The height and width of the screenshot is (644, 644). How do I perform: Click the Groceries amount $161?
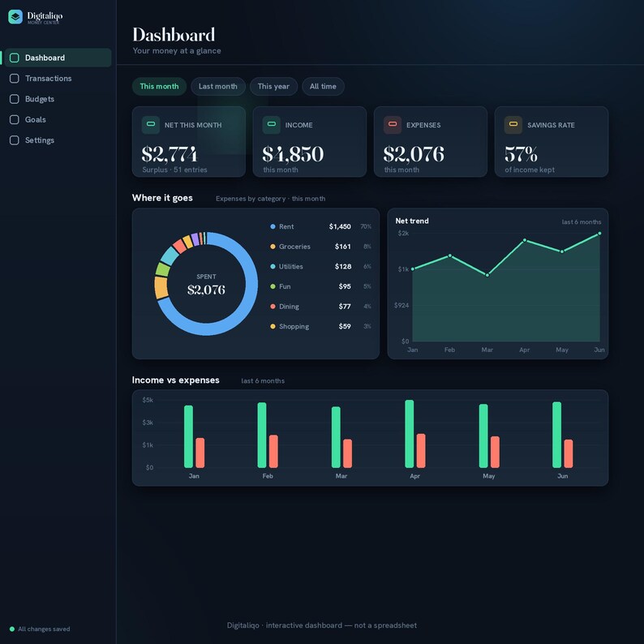click(x=343, y=247)
